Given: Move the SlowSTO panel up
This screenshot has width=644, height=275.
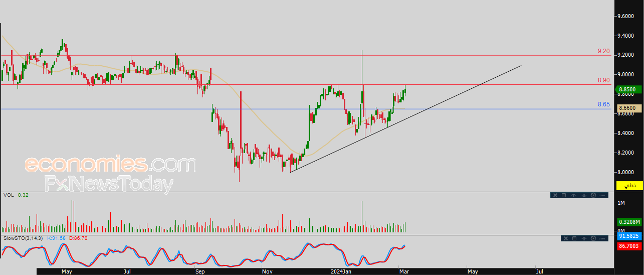Looking at the screenshot, I should (x=584, y=238).
